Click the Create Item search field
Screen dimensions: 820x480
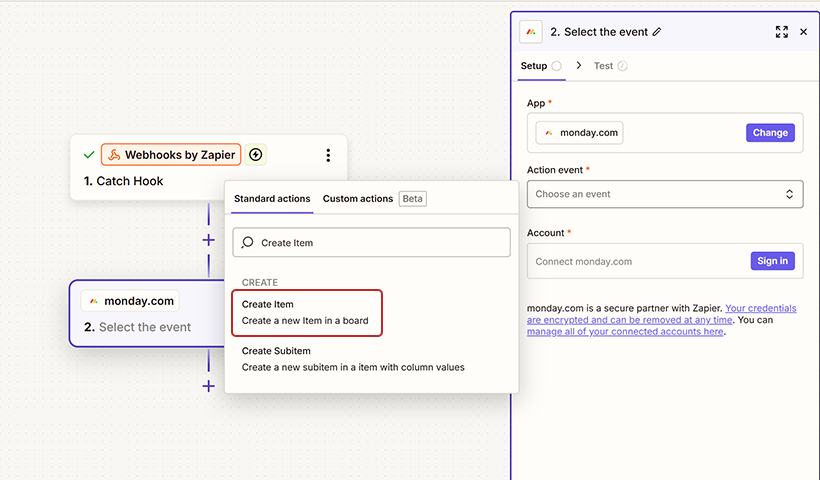click(x=380, y=243)
